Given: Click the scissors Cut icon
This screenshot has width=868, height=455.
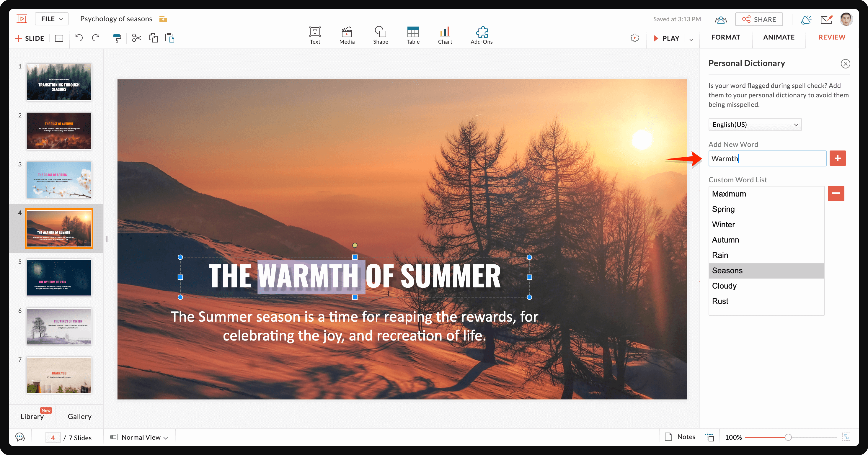Looking at the screenshot, I should (136, 38).
